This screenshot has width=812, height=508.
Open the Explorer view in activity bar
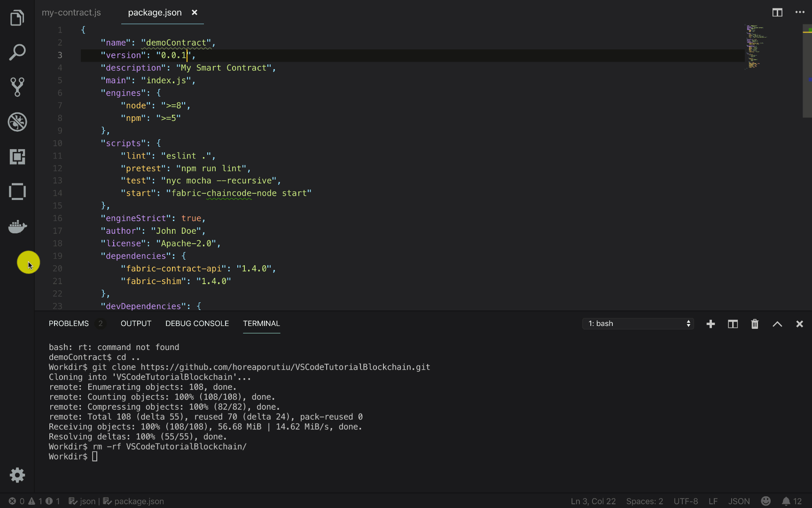[x=17, y=18]
